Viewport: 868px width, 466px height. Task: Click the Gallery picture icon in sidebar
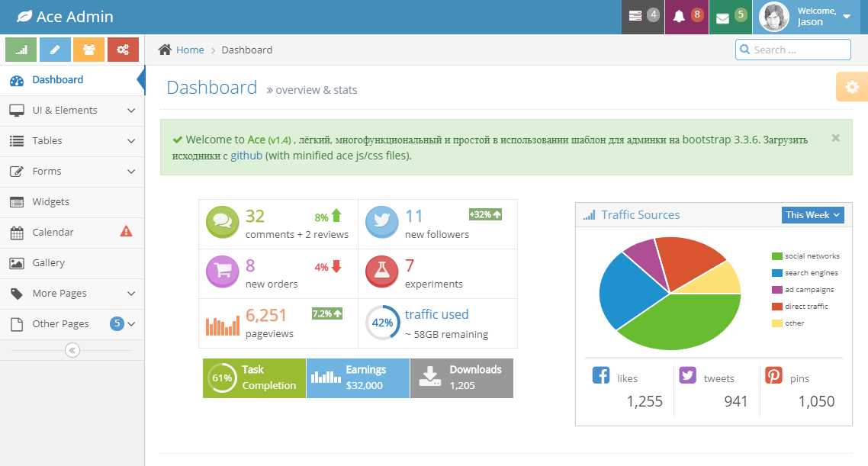click(x=17, y=263)
